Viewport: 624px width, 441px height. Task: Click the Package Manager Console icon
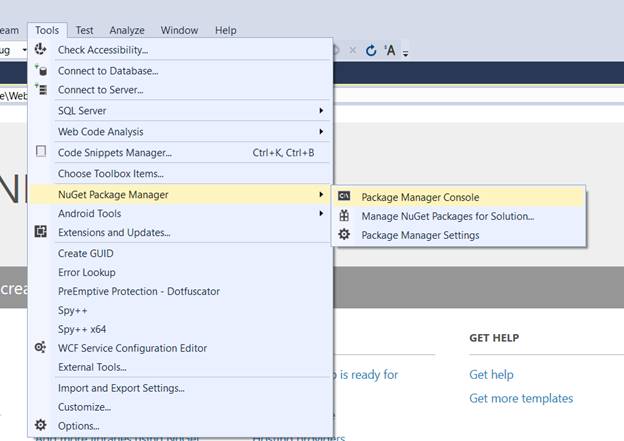(344, 197)
